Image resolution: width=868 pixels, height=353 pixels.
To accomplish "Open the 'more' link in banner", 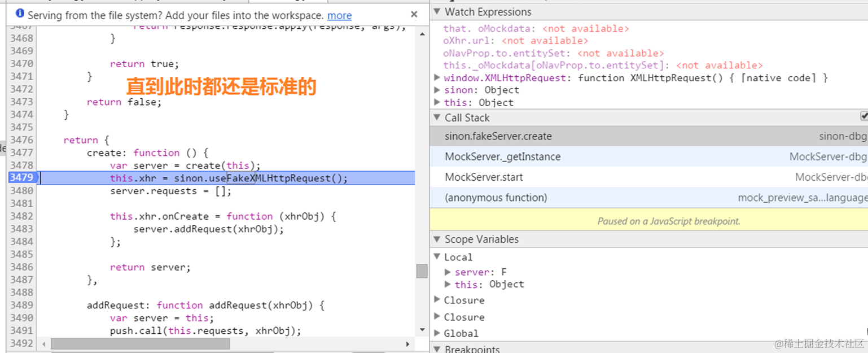I will [339, 16].
